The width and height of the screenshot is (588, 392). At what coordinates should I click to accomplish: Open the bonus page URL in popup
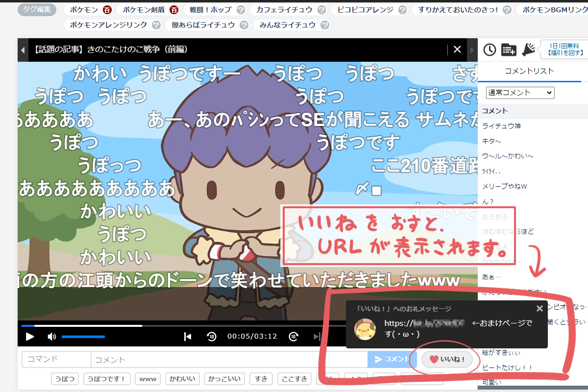tap(425, 323)
